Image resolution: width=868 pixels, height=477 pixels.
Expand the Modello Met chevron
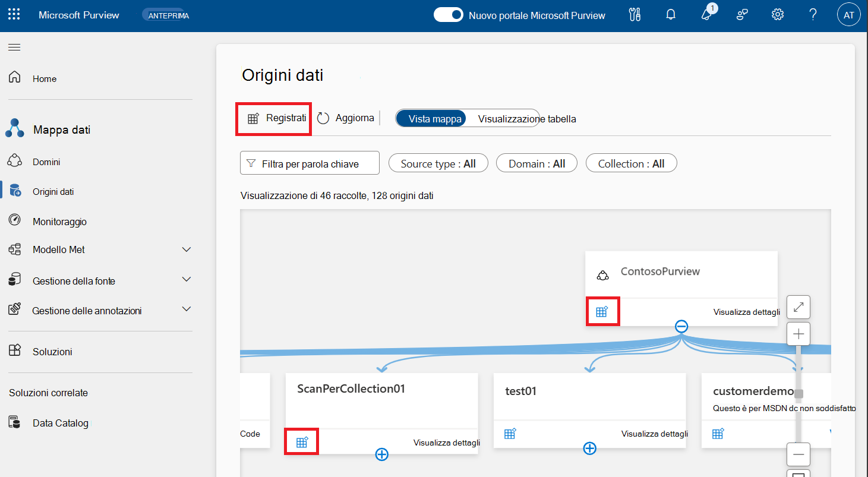pos(187,249)
